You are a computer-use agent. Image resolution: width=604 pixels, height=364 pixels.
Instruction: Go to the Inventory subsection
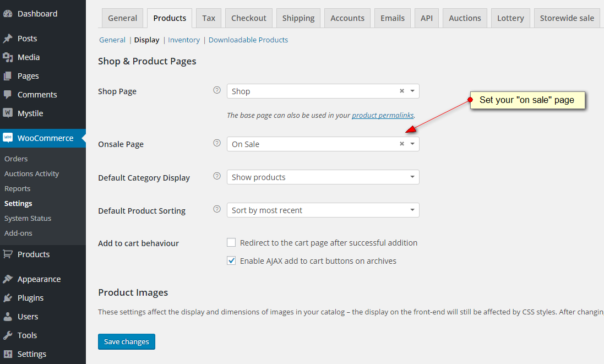pos(184,40)
